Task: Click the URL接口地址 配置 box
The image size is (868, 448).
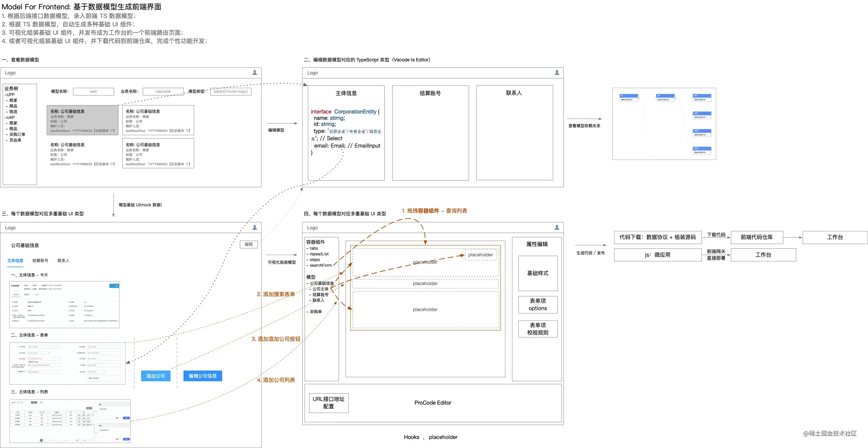Action: point(329,403)
